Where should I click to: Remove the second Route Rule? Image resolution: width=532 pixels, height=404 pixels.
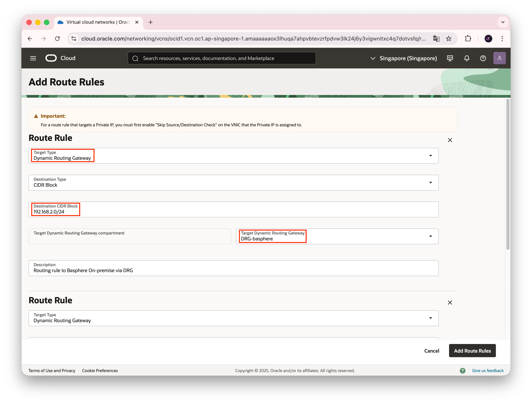pyautogui.click(x=450, y=302)
